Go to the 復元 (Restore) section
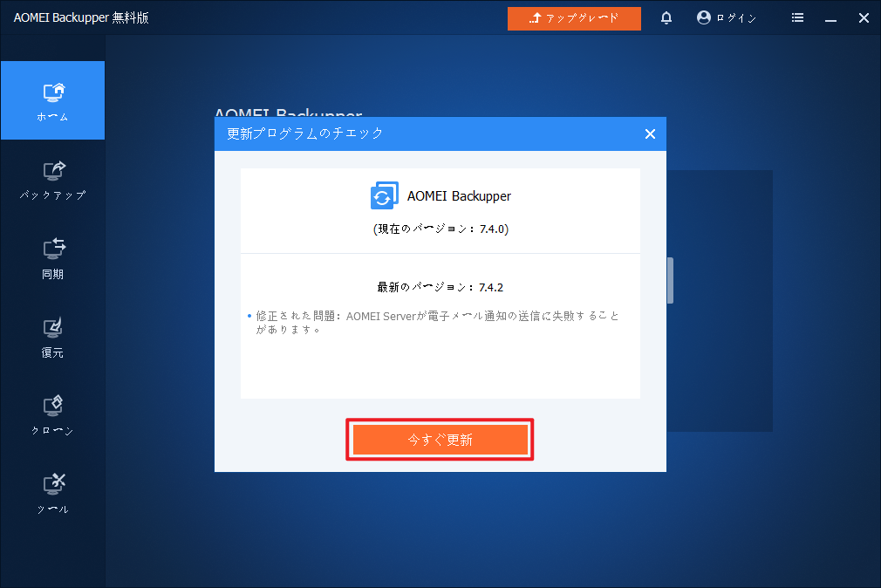 (x=53, y=338)
